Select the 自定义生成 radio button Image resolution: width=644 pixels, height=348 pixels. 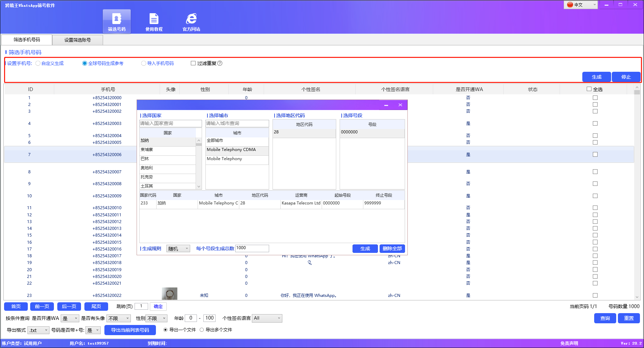point(38,63)
